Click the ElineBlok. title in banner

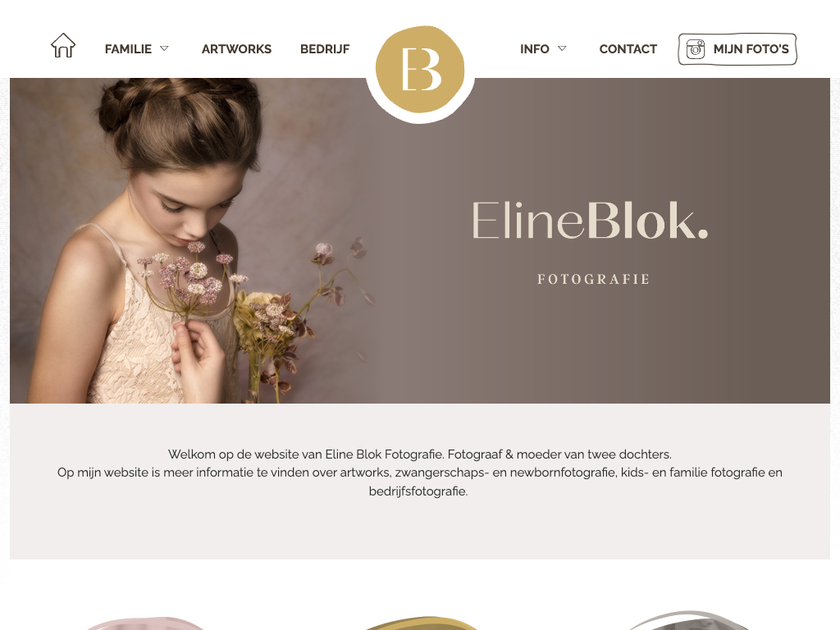coord(590,220)
